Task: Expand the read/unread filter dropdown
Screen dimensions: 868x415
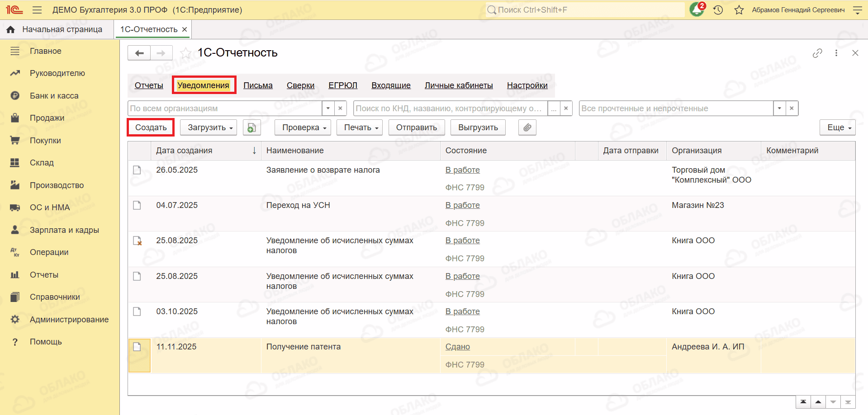Action: click(779, 108)
